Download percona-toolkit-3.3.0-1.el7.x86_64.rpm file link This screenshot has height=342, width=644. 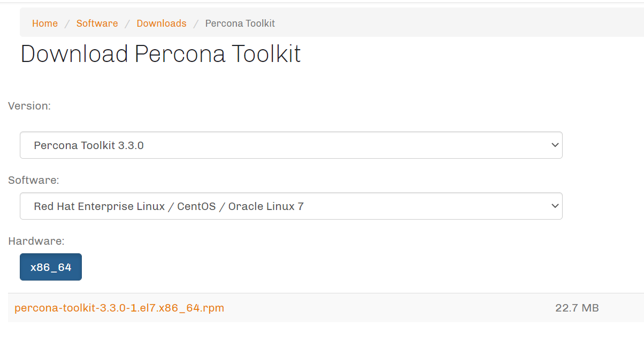coord(119,308)
